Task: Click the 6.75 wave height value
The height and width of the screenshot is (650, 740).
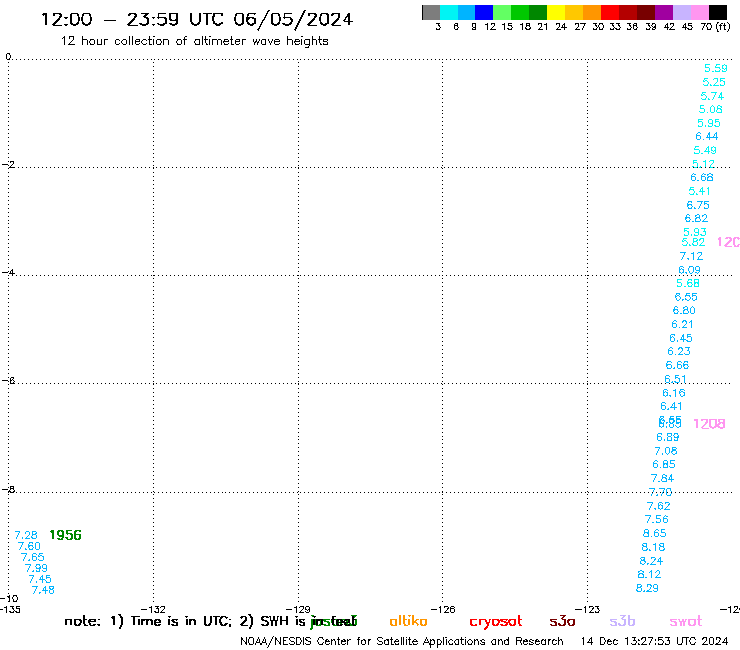Action: [698, 205]
